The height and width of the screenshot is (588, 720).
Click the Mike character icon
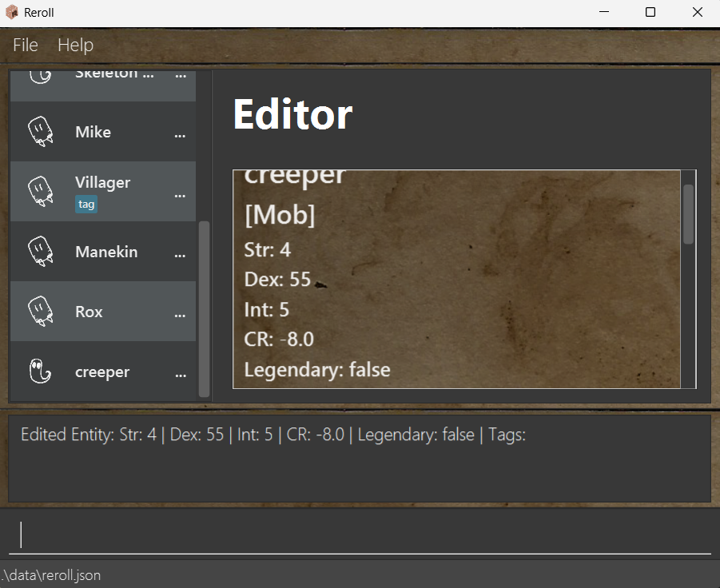pos(41,131)
